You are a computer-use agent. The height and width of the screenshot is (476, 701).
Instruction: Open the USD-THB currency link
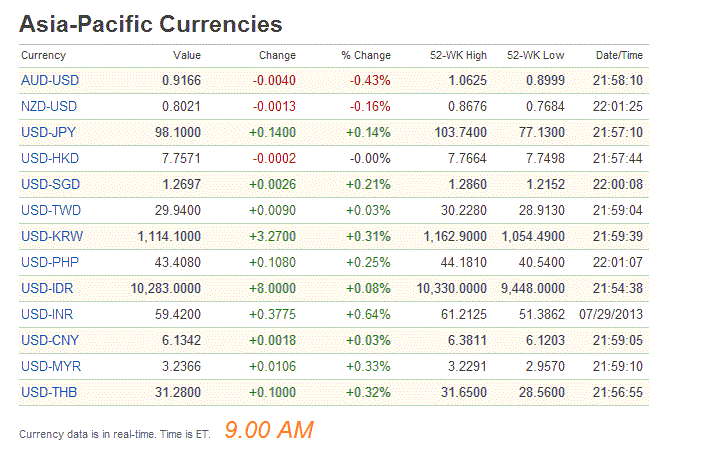coord(49,392)
